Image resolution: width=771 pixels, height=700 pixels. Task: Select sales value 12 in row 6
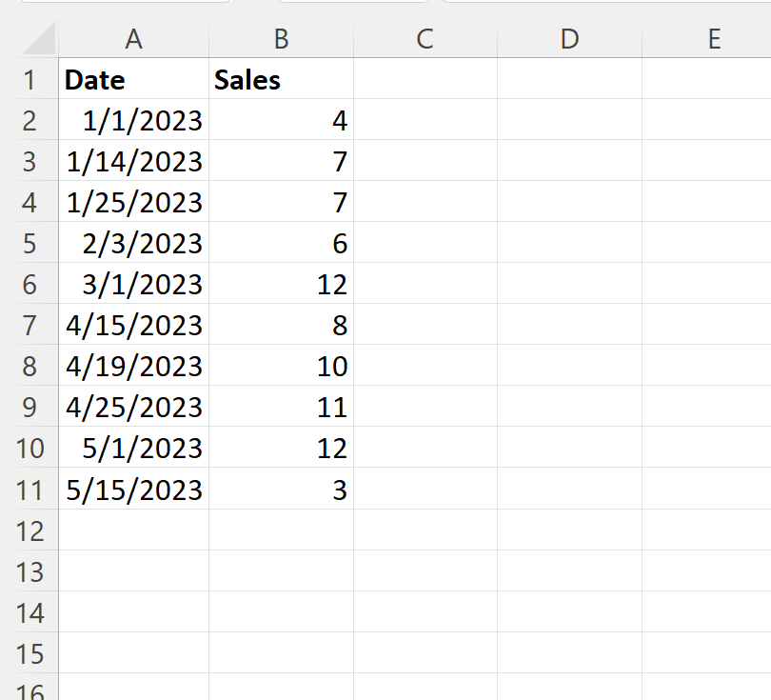coord(281,284)
